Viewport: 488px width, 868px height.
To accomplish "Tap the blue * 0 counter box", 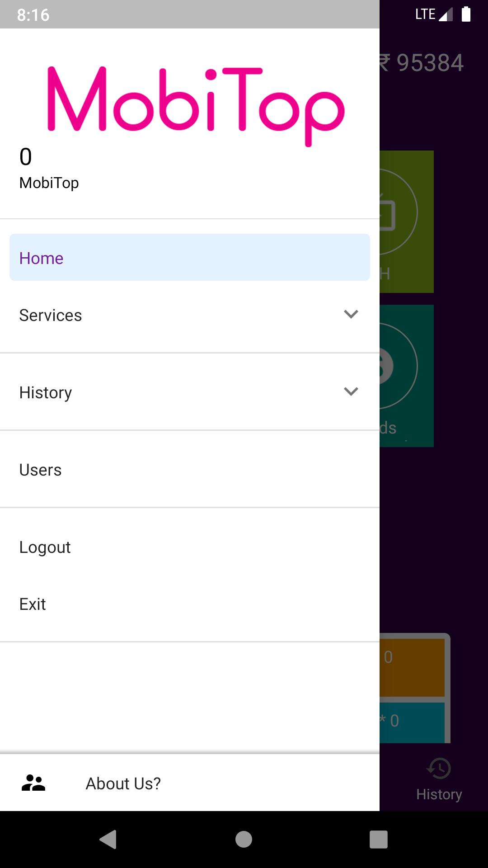I will [412, 722].
